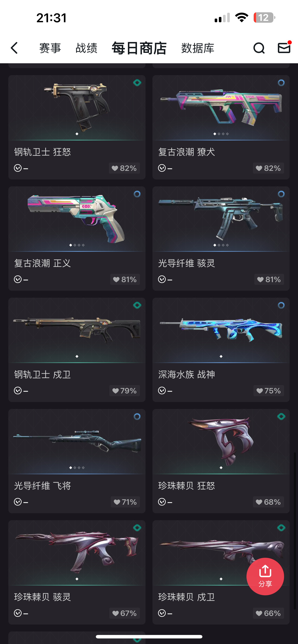Select second variant dot on 复古浪潮 獠犬

[x=219, y=134]
